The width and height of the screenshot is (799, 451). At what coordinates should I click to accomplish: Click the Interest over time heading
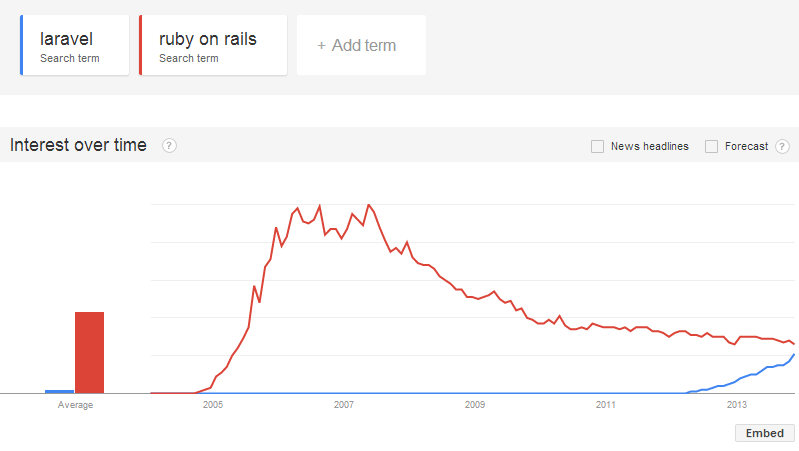coord(78,145)
